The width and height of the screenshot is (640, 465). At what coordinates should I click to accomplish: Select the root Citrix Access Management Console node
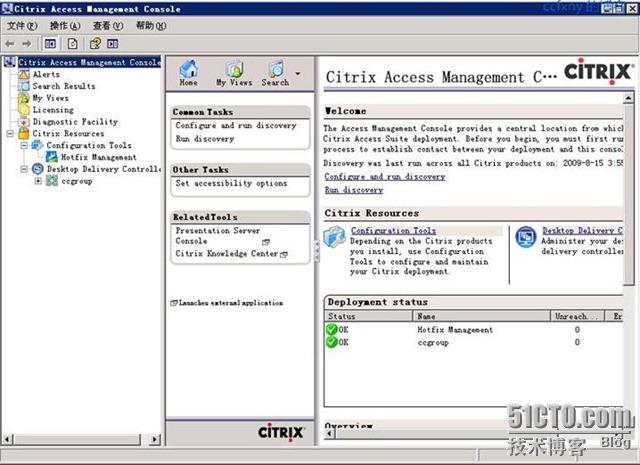[89, 62]
